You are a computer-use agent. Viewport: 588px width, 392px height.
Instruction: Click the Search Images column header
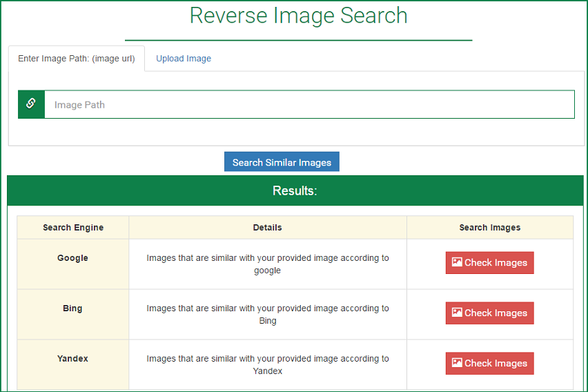490,227
